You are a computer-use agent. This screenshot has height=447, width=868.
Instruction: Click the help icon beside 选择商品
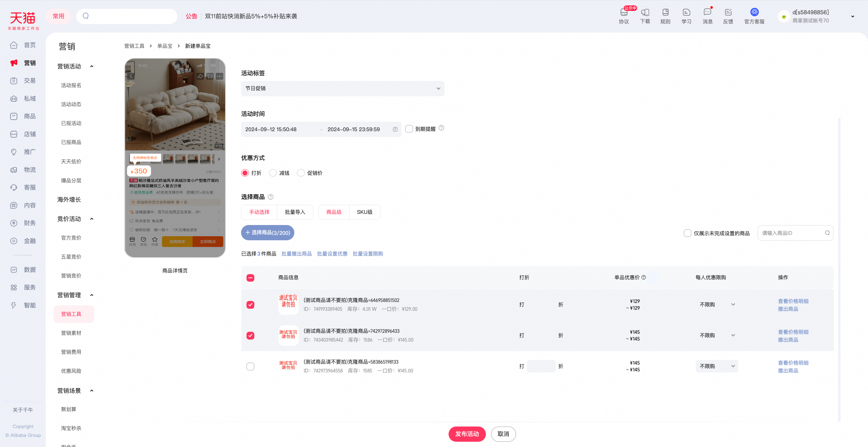pyautogui.click(x=271, y=197)
